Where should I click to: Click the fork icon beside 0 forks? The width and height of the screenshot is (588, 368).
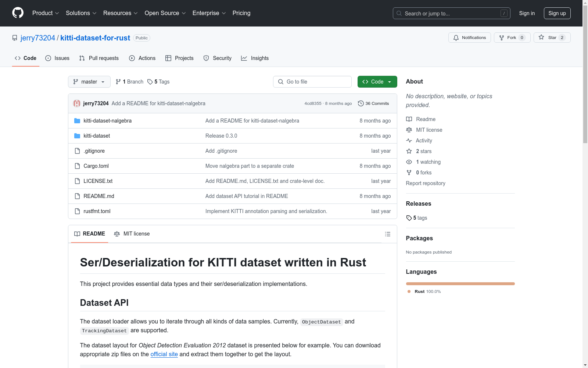409,173
